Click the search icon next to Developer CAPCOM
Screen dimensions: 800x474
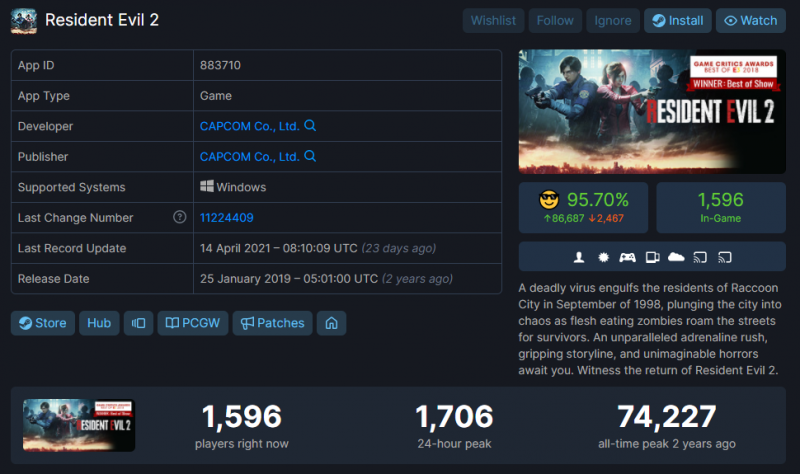(x=310, y=126)
